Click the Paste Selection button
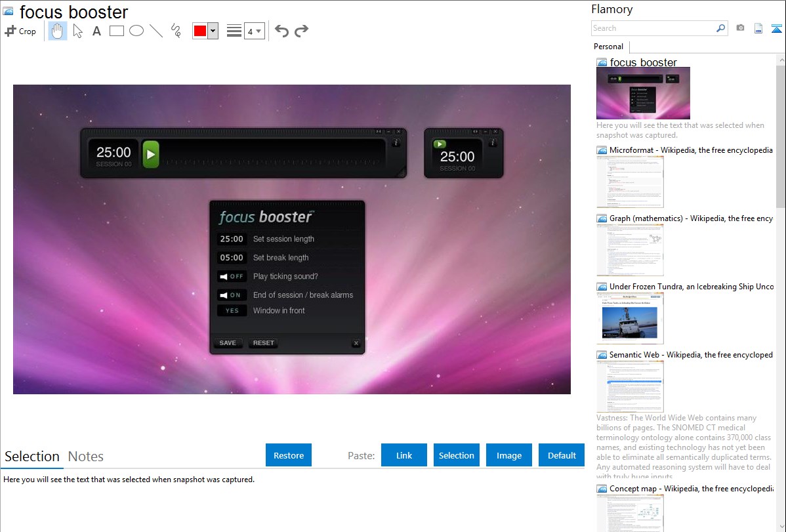The height and width of the screenshot is (532, 786). coord(456,455)
